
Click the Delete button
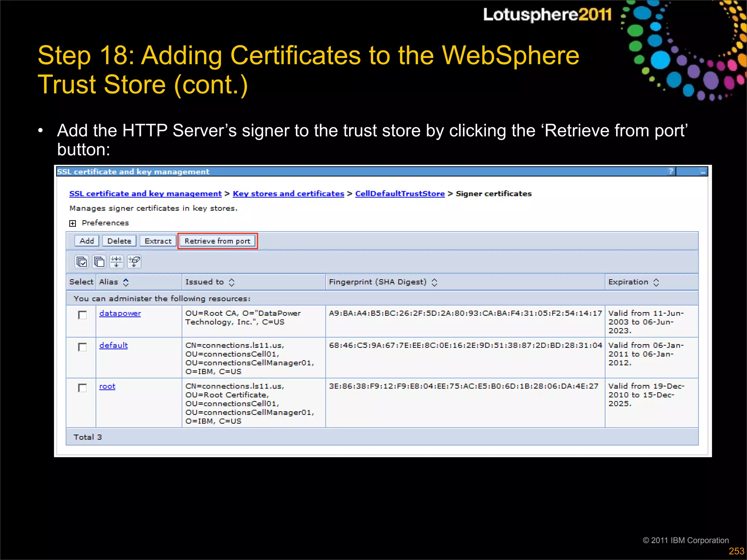[119, 241]
